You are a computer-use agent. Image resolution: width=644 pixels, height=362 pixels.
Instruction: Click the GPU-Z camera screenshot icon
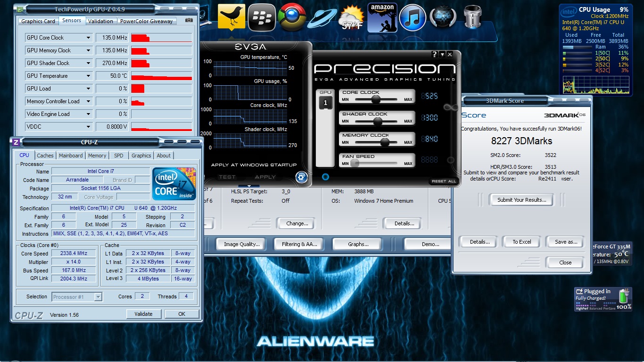[189, 20]
